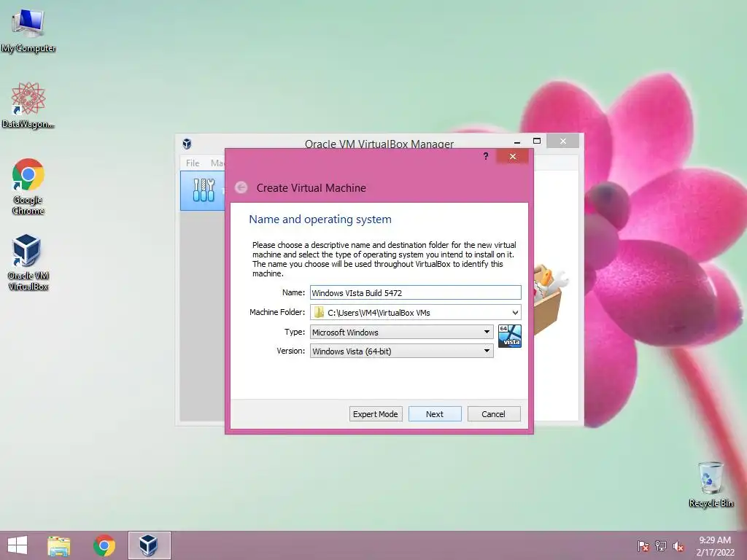Minimize the VirtualBox Manager window
This screenshot has height=560, width=747.
point(517,141)
